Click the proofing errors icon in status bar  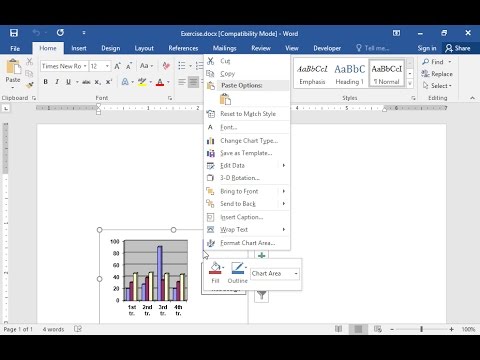point(78,329)
